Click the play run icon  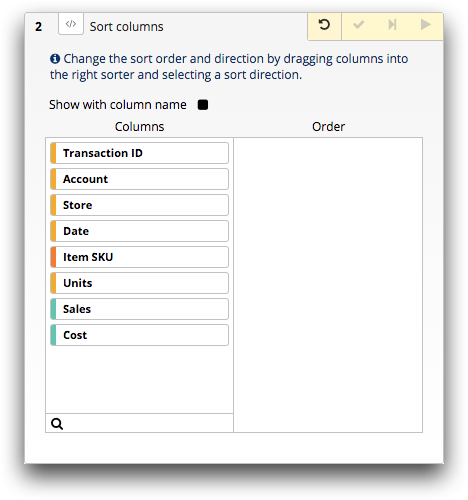(x=425, y=25)
